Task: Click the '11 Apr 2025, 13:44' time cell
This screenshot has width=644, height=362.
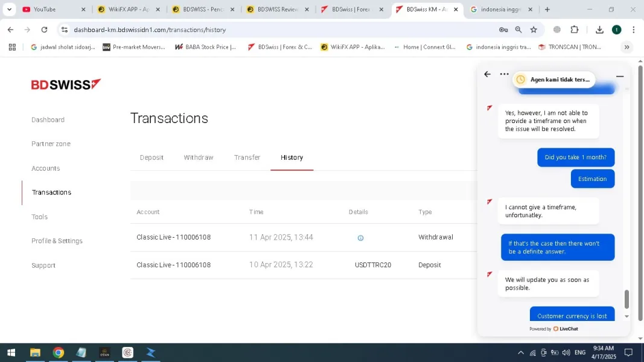Action: tap(281, 237)
